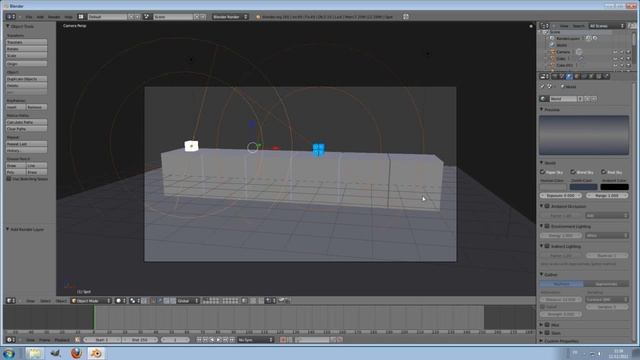
Task: Open Render menu in info header
Action: [x=54, y=17]
